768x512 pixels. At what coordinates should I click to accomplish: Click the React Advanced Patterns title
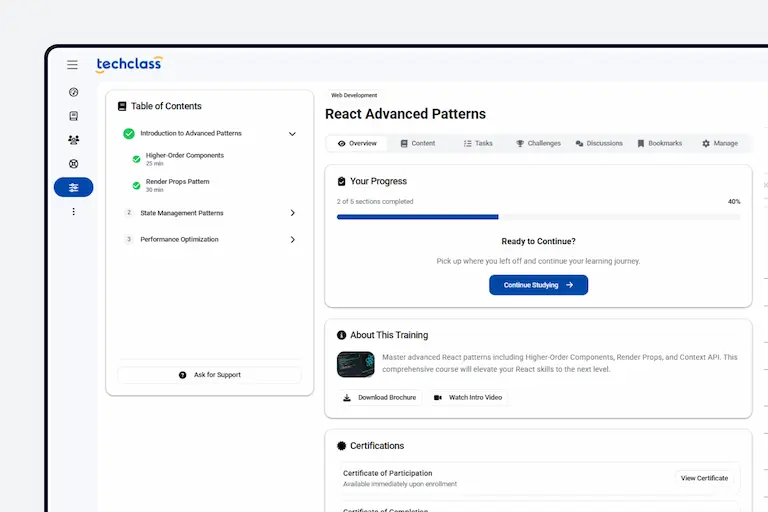click(406, 114)
